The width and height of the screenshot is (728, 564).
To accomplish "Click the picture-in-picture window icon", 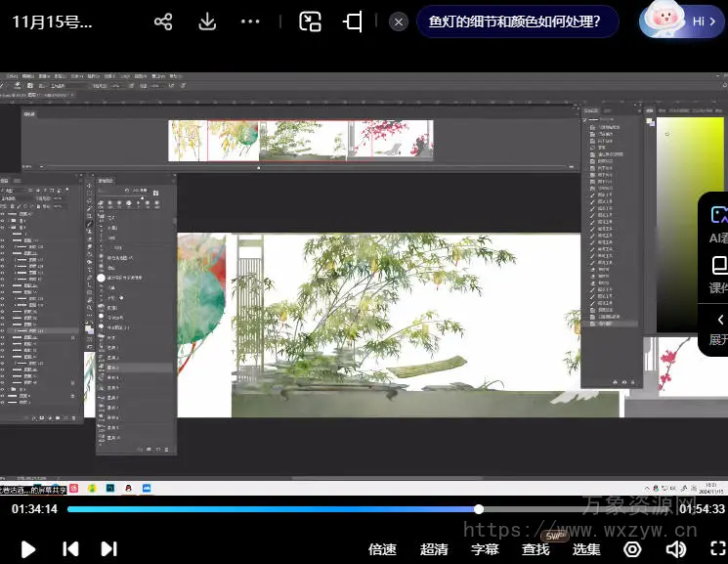I will (x=310, y=22).
